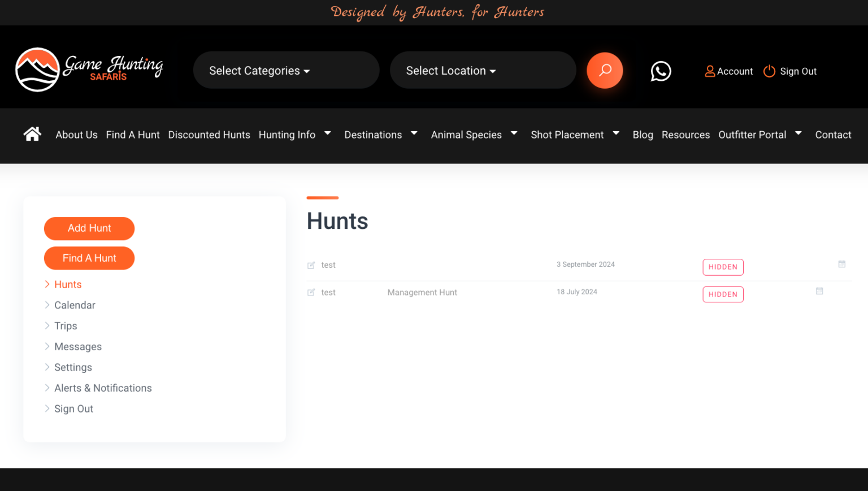Click the home icon in navigation bar

click(x=32, y=134)
